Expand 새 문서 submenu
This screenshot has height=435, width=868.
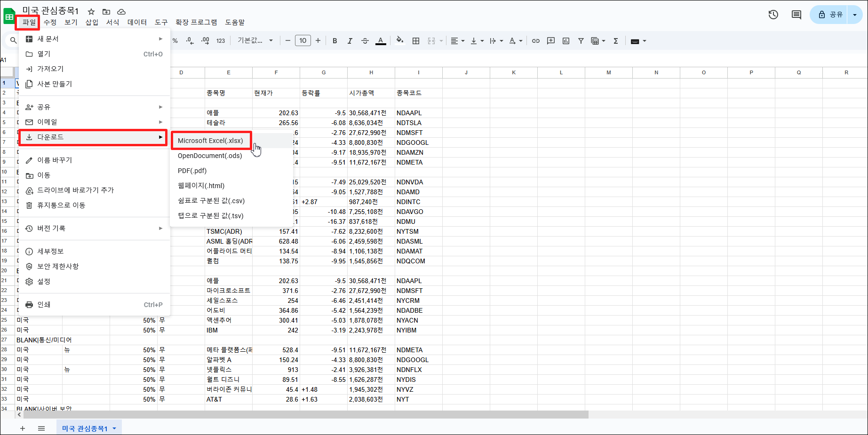94,39
